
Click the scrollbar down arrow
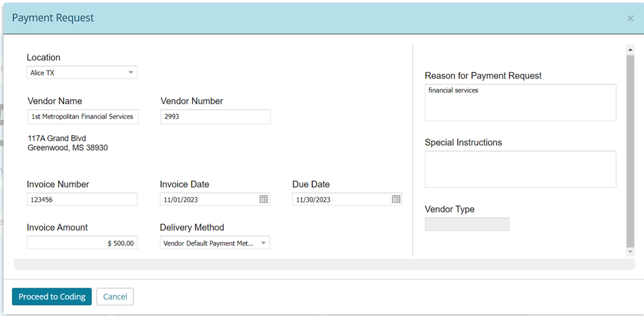(630, 251)
